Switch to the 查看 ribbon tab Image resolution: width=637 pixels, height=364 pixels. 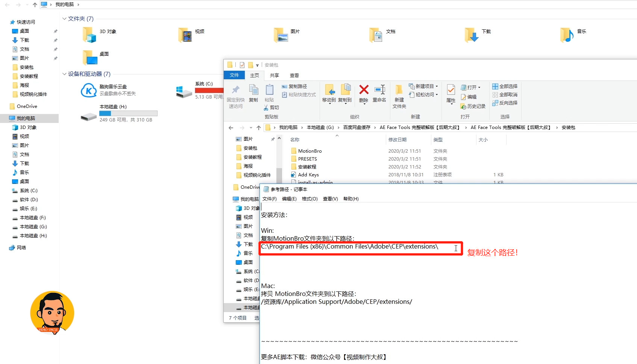(294, 75)
